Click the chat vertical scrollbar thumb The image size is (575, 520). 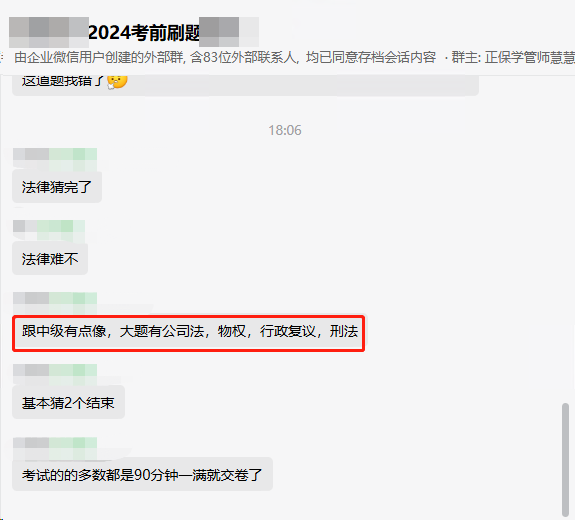[565, 460]
